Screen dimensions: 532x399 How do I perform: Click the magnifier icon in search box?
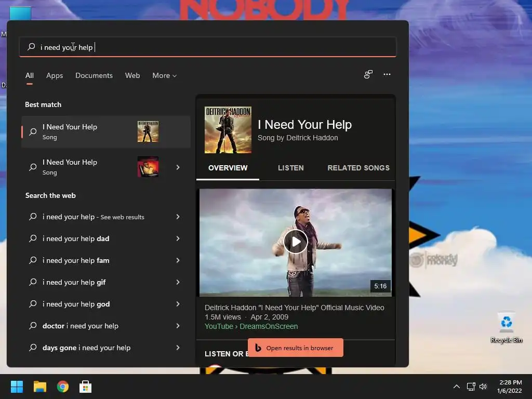[x=31, y=46]
